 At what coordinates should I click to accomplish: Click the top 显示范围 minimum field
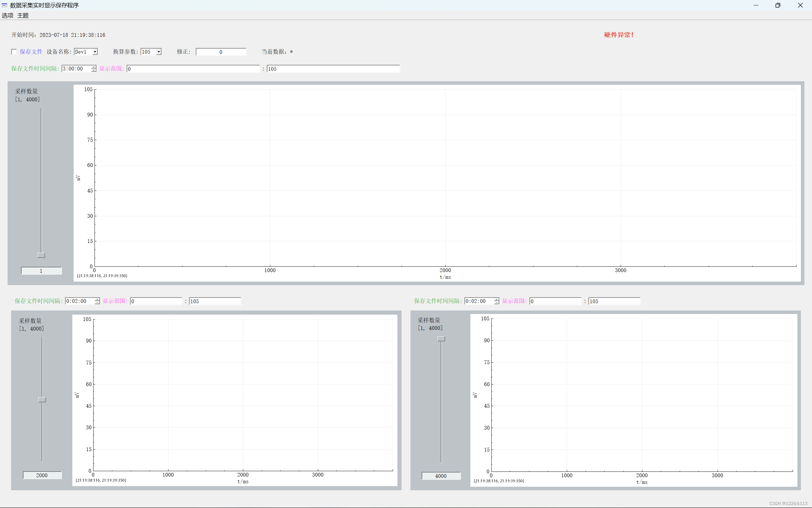[x=193, y=69]
